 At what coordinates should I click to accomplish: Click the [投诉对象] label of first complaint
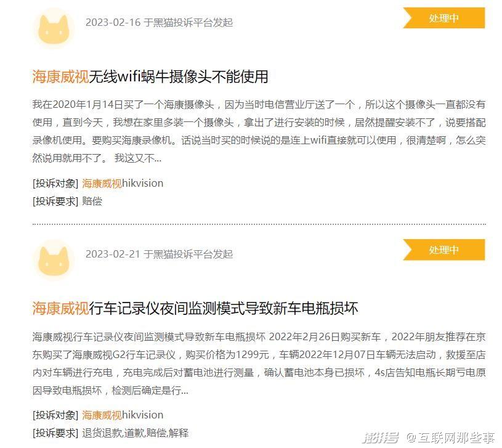pyautogui.click(x=55, y=183)
